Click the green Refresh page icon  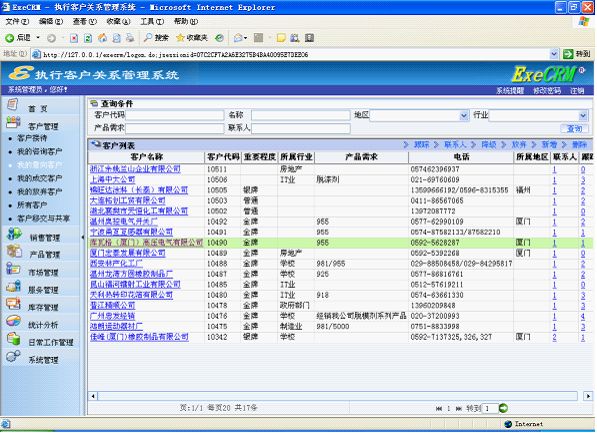[x=88, y=38]
